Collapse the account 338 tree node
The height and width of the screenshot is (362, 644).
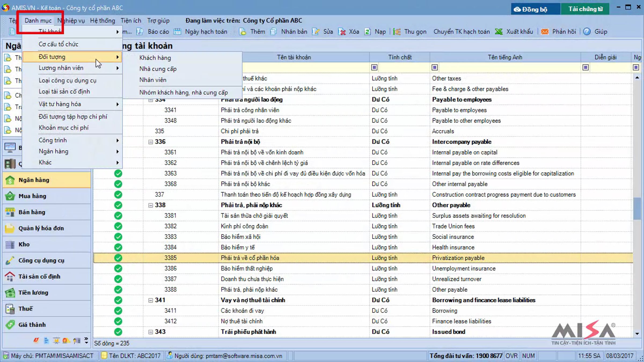tap(151, 205)
